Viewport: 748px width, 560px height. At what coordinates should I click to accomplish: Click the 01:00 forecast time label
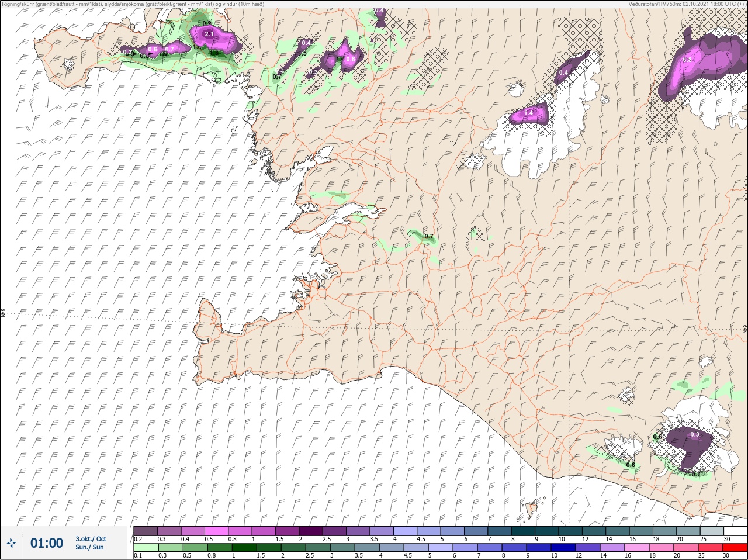(x=47, y=543)
